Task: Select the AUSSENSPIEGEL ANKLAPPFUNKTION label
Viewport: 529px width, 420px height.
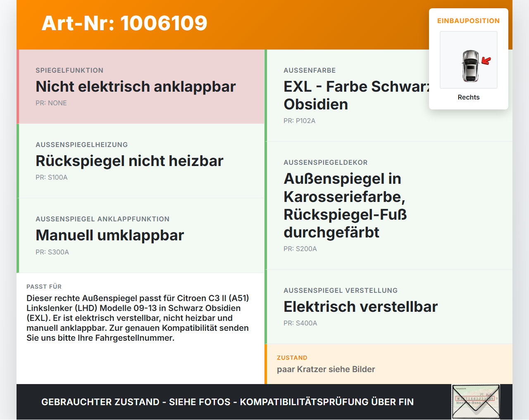Action: 102,219
